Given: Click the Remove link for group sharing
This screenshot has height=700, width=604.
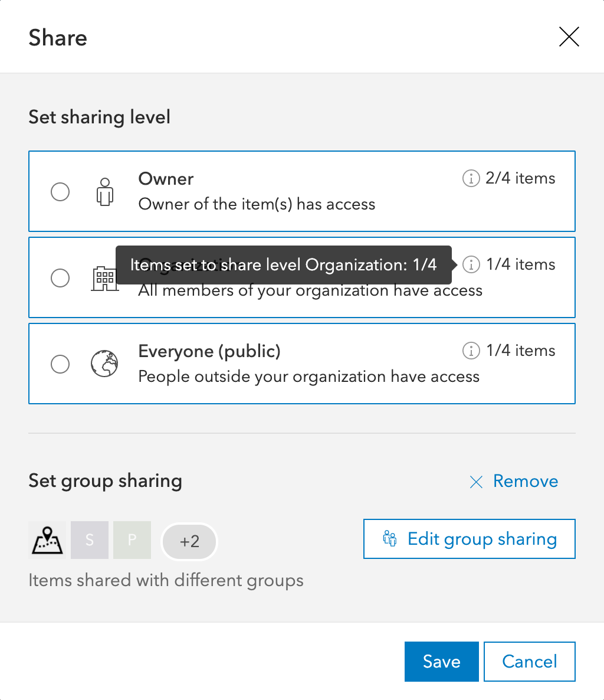Looking at the screenshot, I should click(514, 482).
